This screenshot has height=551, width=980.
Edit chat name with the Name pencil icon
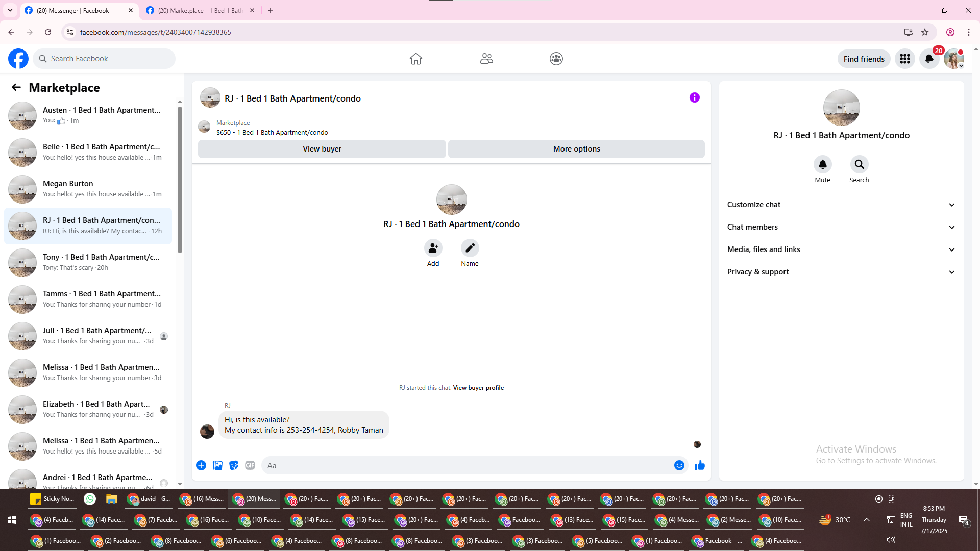[x=470, y=248]
